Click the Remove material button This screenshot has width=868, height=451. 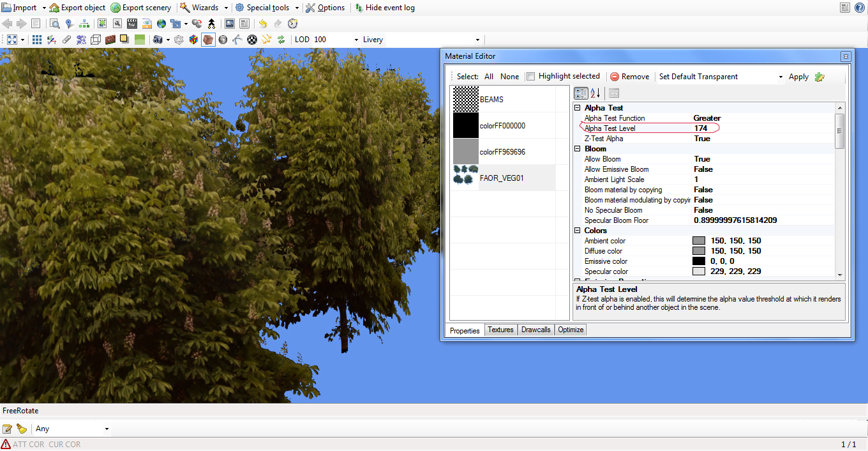coord(629,77)
